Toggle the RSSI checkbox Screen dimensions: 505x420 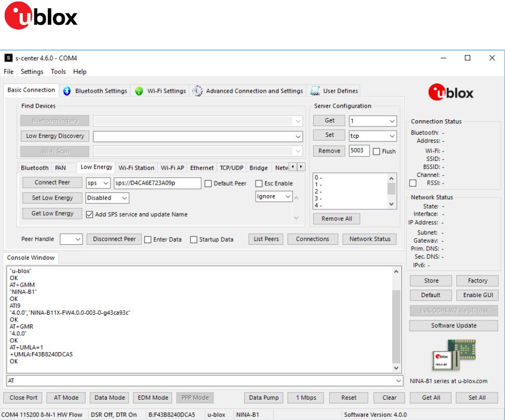pos(413,183)
